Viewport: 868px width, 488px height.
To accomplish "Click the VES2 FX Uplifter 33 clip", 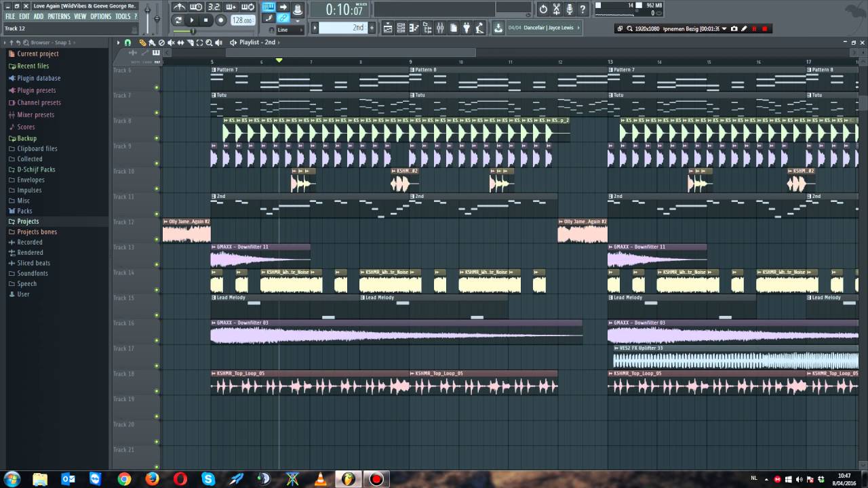I will coord(736,357).
